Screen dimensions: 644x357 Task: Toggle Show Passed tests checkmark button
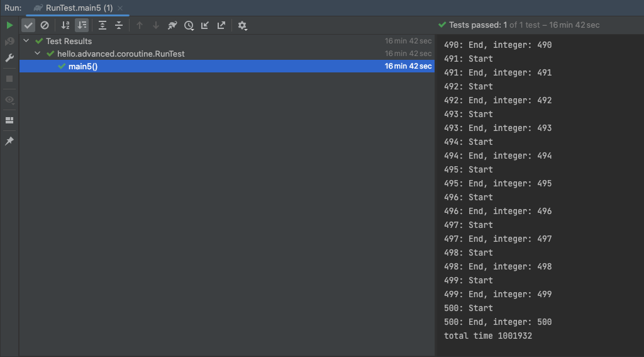[28, 25]
